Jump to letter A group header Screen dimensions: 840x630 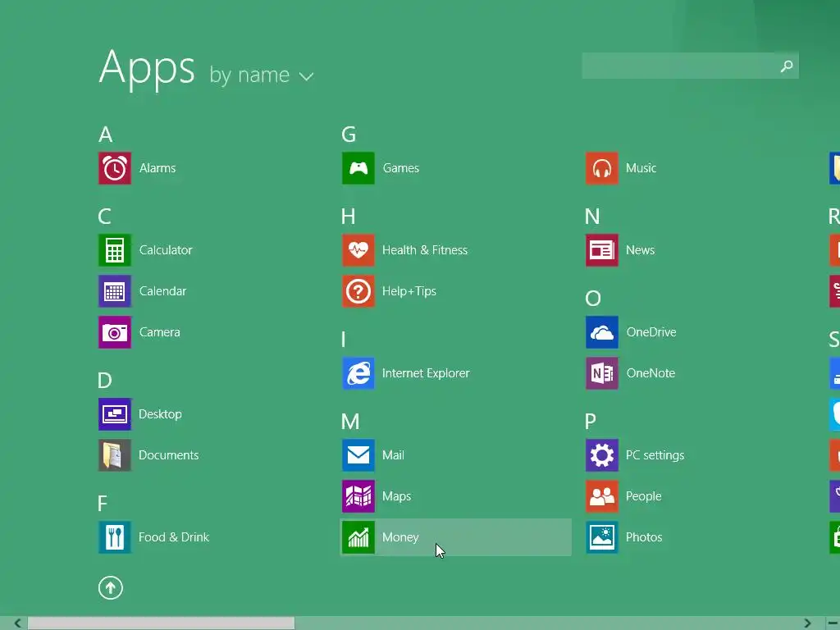(x=106, y=135)
